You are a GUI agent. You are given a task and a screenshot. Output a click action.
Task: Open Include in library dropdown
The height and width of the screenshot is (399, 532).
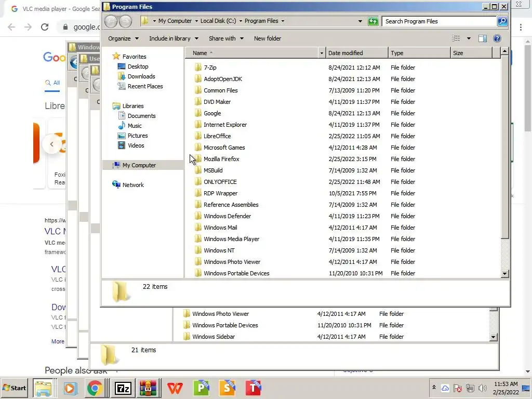[x=174, y=38]
